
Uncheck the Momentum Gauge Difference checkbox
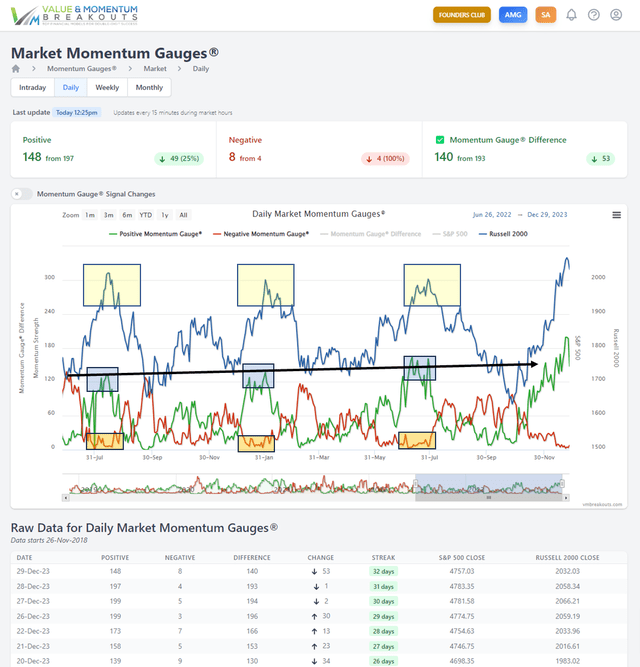coord(440,140)
